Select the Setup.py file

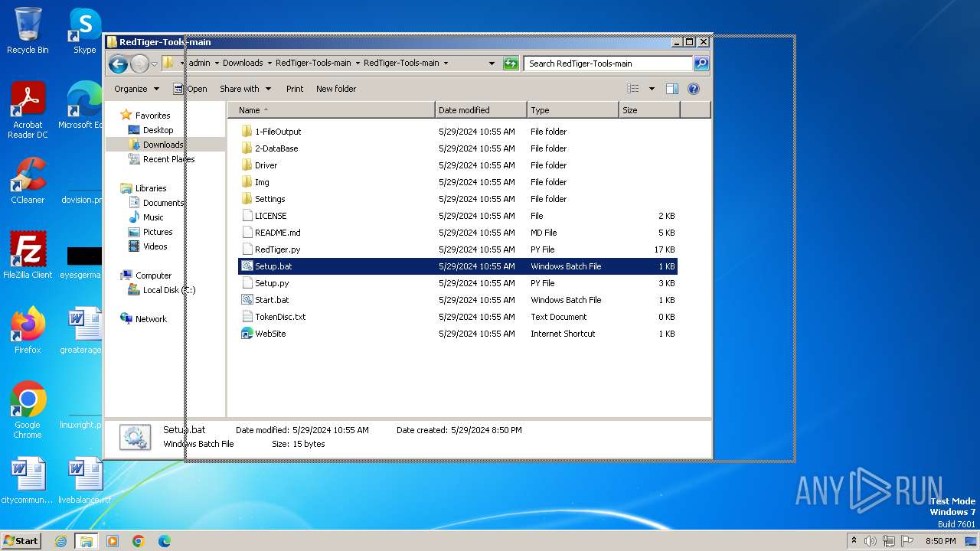click(x=272, y=283)
